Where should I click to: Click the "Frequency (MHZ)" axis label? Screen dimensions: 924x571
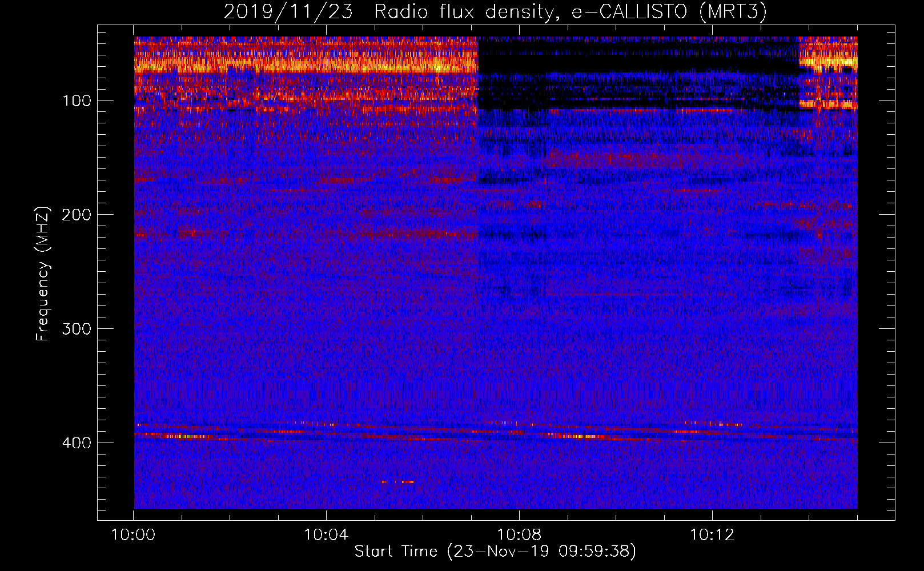point(43,274)
